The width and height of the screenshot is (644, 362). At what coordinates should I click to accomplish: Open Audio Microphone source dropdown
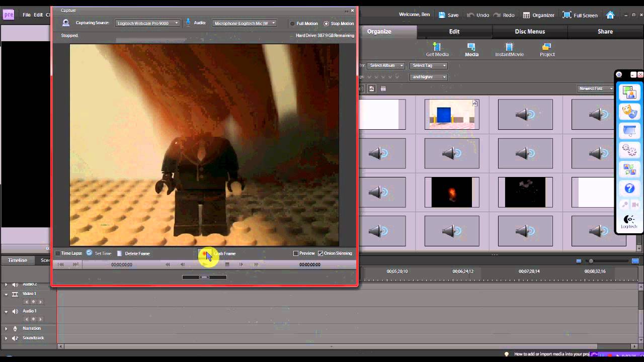click(245, 23)
